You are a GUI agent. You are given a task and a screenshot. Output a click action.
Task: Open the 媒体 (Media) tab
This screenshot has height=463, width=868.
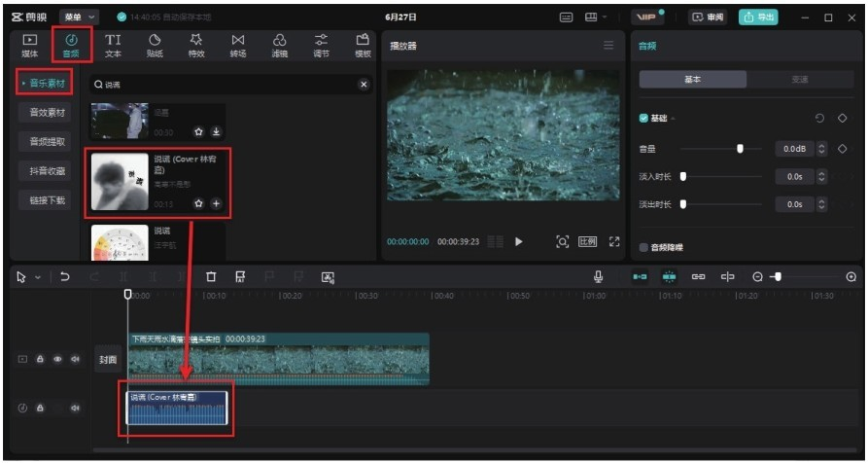click(30, 46)
